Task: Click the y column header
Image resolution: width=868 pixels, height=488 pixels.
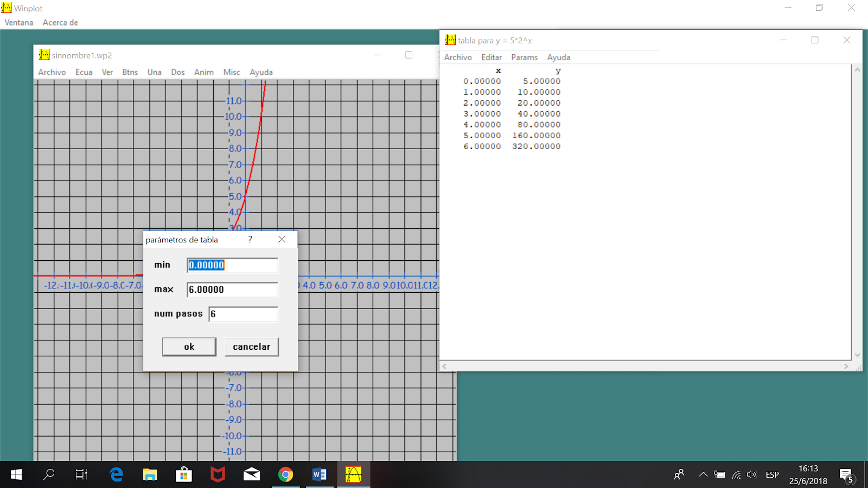Action: tap(558, 71)
